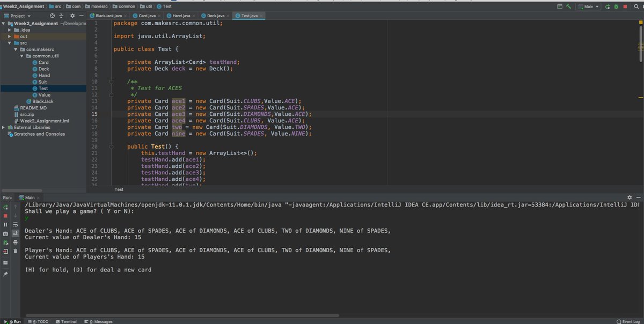Toggle scroll to end in Run console
Image resolution: width=644 pixels, height=324 pixels.
tap(15, 233)
